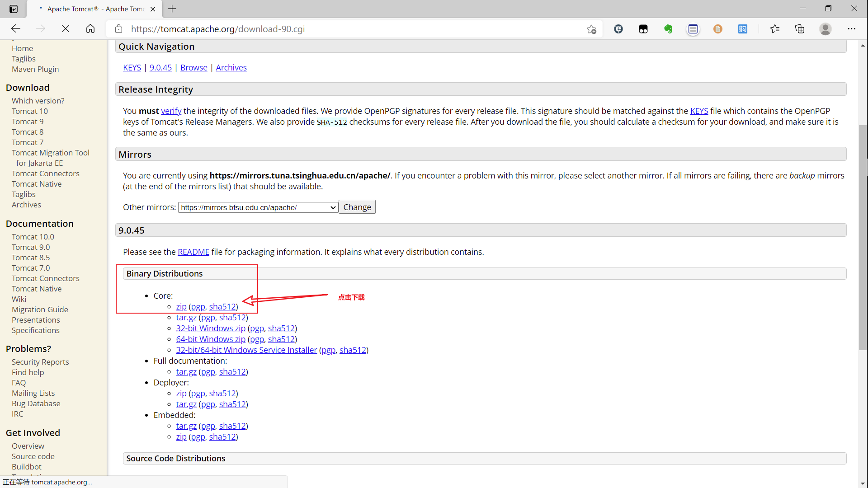Image resolution: width=868 pixels, height=488 pixels.
Task: Click the browser forward arrow
Action: [41, 29]
